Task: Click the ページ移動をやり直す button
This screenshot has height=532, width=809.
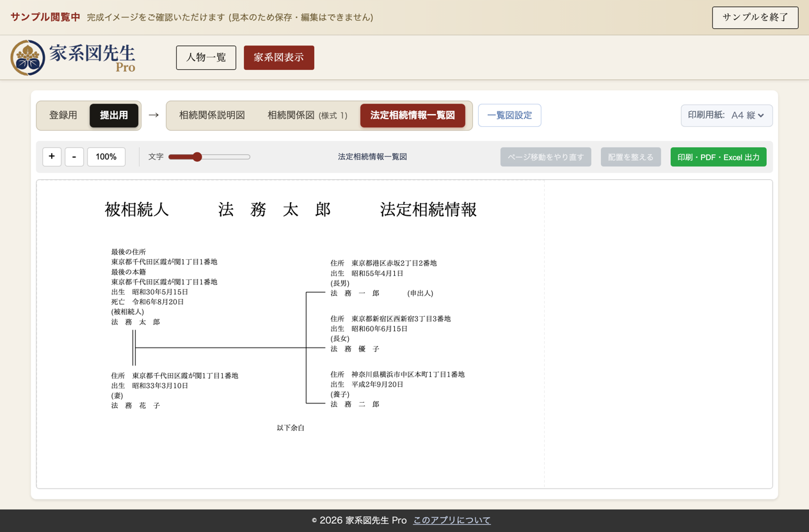Action: [x=546, y=157]
